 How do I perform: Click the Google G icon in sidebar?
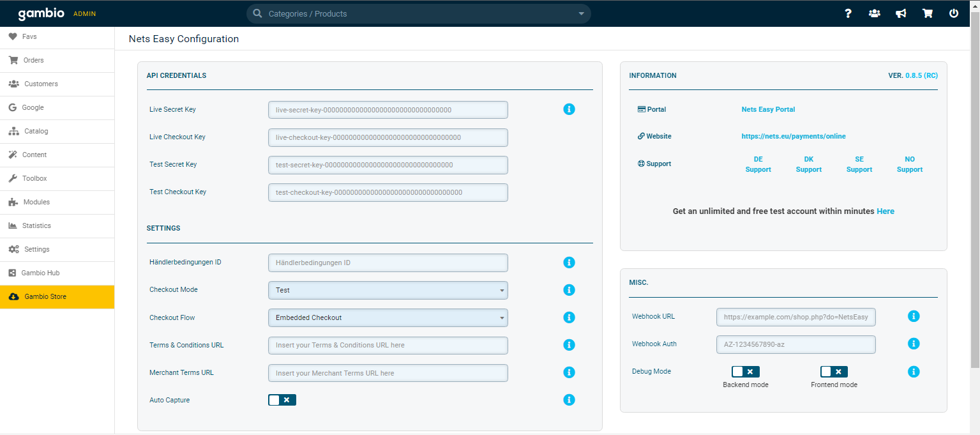13,107
